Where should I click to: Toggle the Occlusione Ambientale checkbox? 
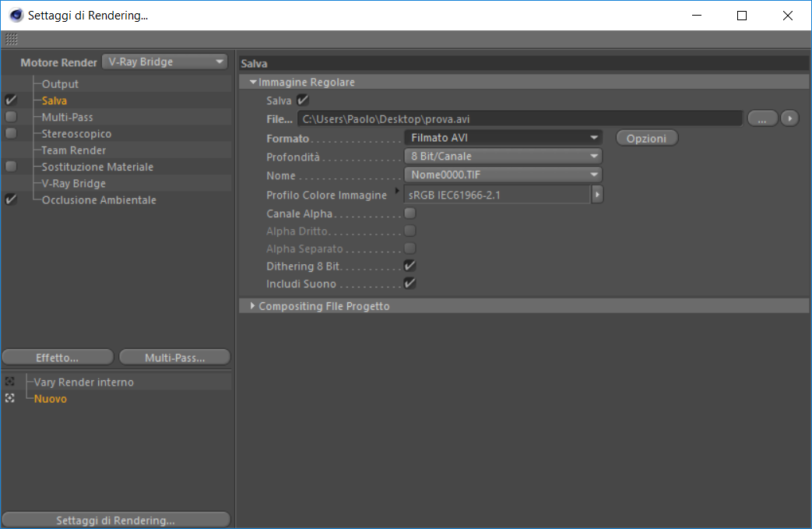[x=11, y=199]
